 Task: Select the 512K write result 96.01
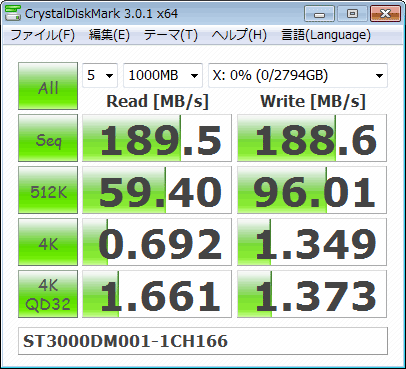pos(312,190)
